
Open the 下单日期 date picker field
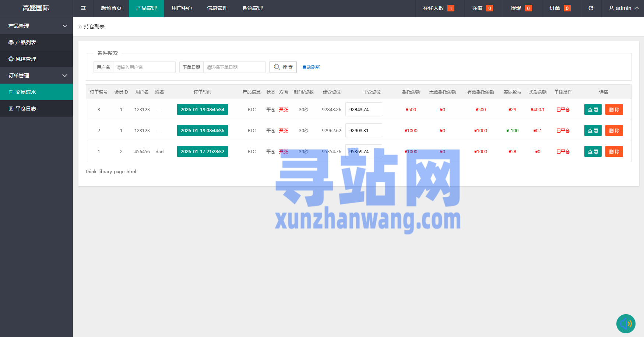[234, 67]
